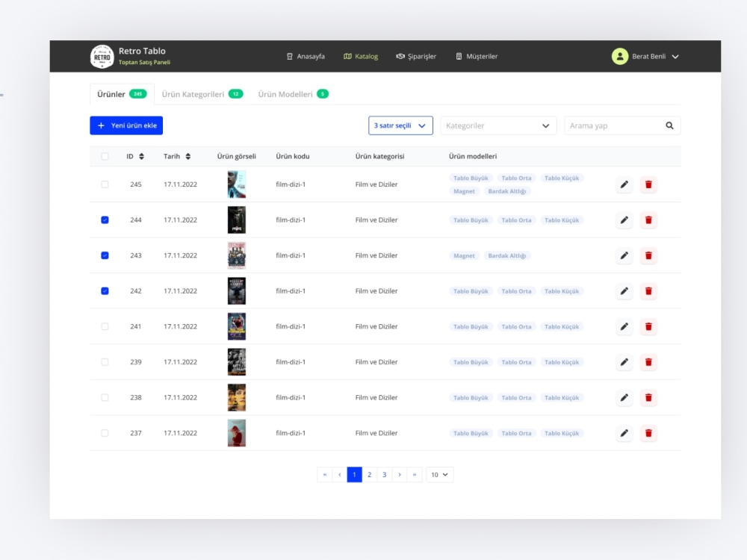Edit product 242 with pencil icon
The image size is (747, 560).
(624, 291)
